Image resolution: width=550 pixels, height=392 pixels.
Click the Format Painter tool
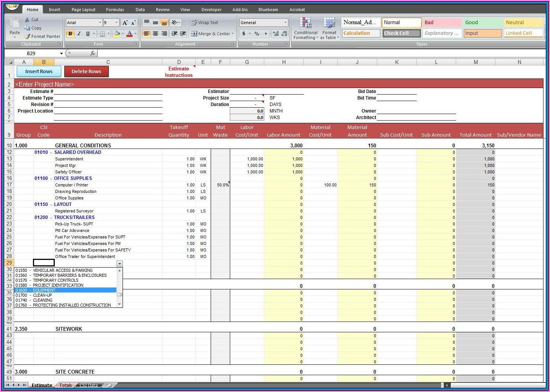coord(42,36)
